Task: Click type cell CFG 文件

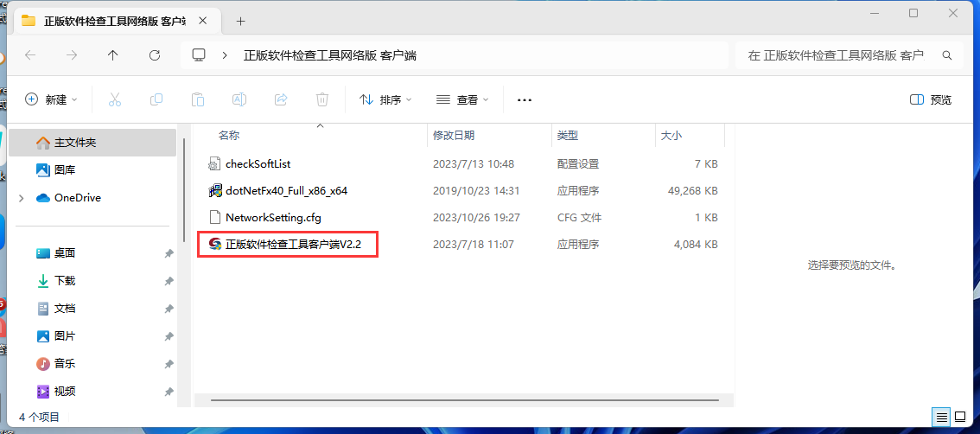Action: [x=579, y=218]
